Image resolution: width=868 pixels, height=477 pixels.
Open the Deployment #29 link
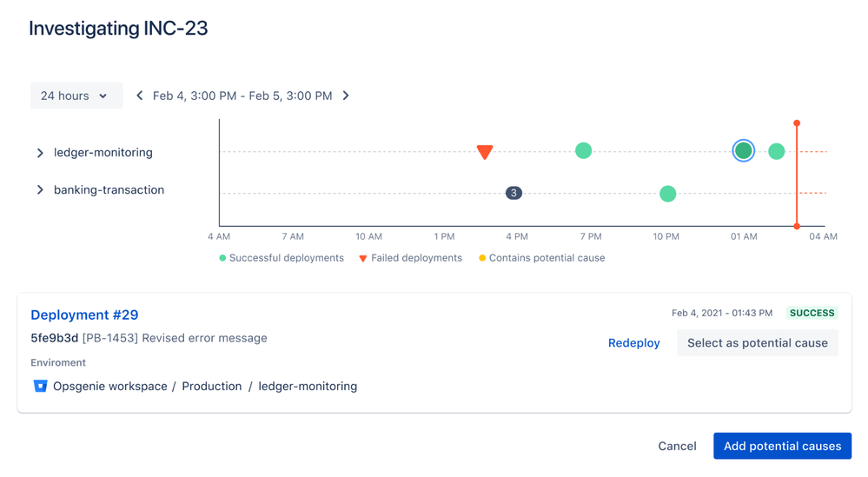tap(84, 315)
